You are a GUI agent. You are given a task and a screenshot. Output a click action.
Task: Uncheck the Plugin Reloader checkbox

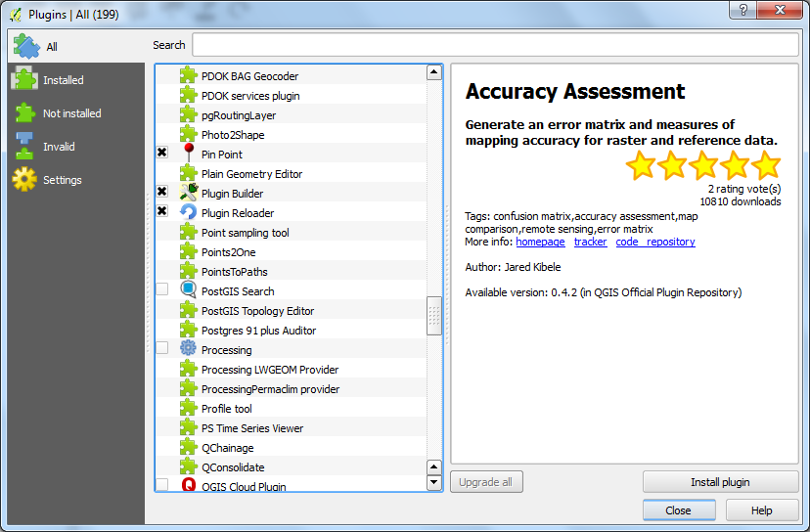tap(162, 210)
